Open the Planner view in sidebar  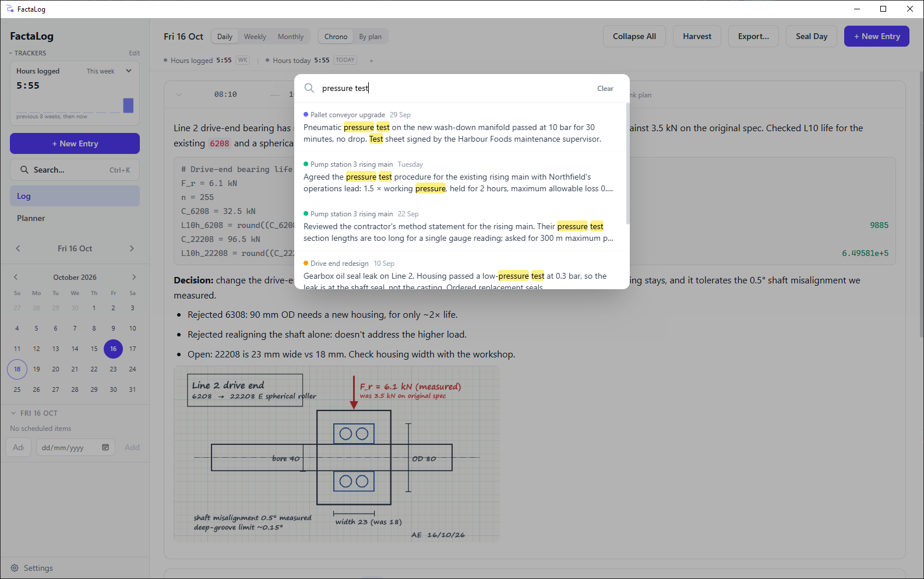75,218
